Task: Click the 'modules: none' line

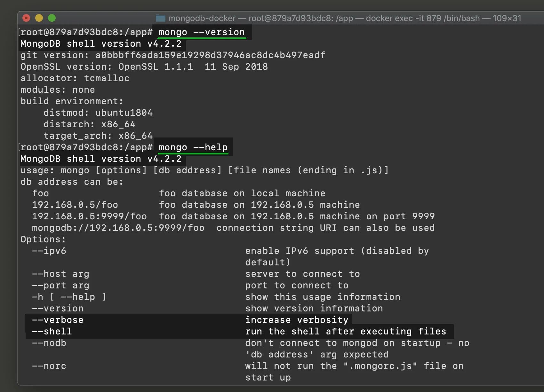Action: click(x=58, y=90)
